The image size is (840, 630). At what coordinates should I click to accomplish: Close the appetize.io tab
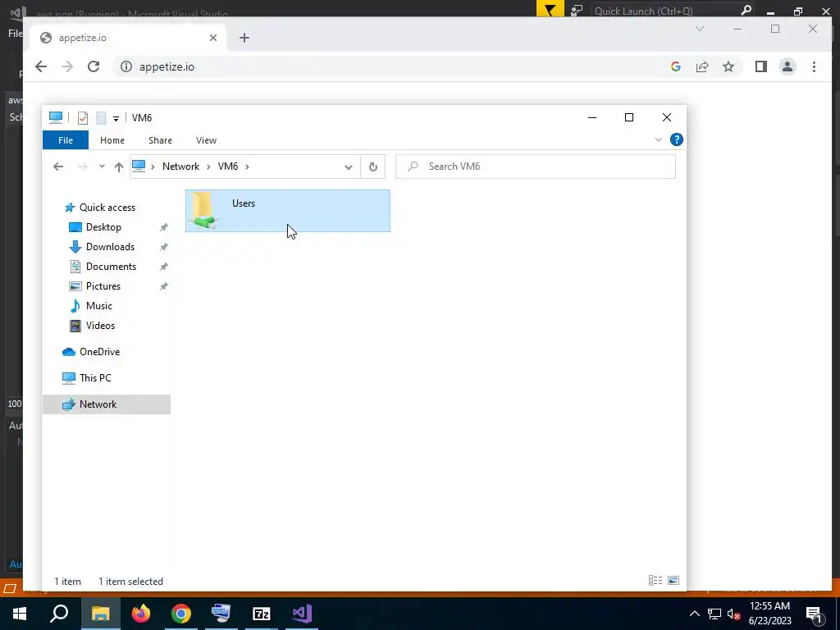(x=213, y=38)
